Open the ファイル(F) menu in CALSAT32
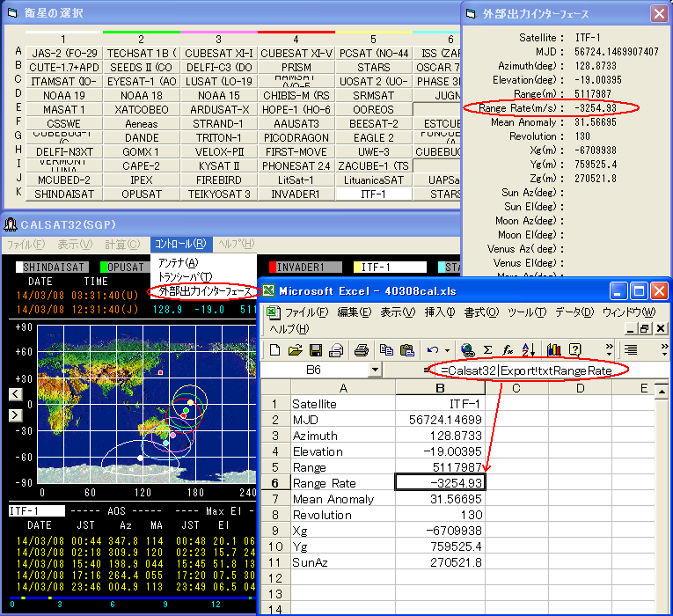Viewport: 673px width, 616px height. [x=26, y=245]
